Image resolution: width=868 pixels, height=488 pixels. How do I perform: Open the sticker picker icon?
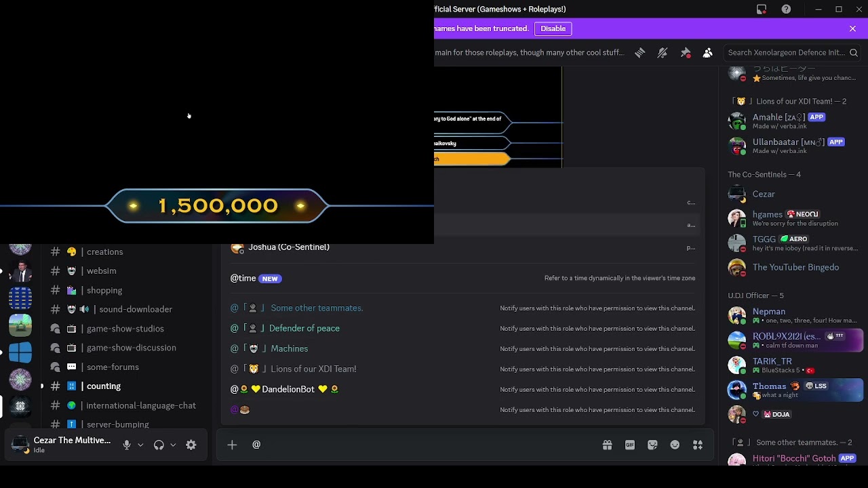(652, 445)
